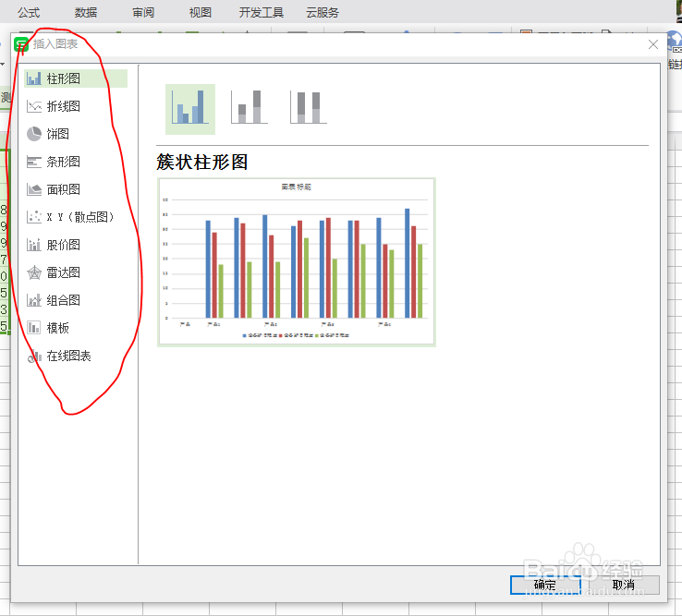Image resolution: width=682 pixels, height=616 pixels.
Task: Cancel the dialog with 取消 button
Action: pos(623,586)
